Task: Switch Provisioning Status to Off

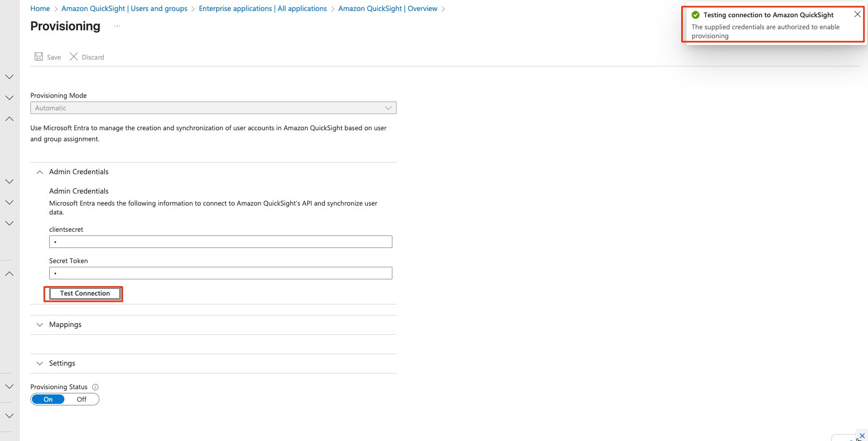Action: pos(82,399)
